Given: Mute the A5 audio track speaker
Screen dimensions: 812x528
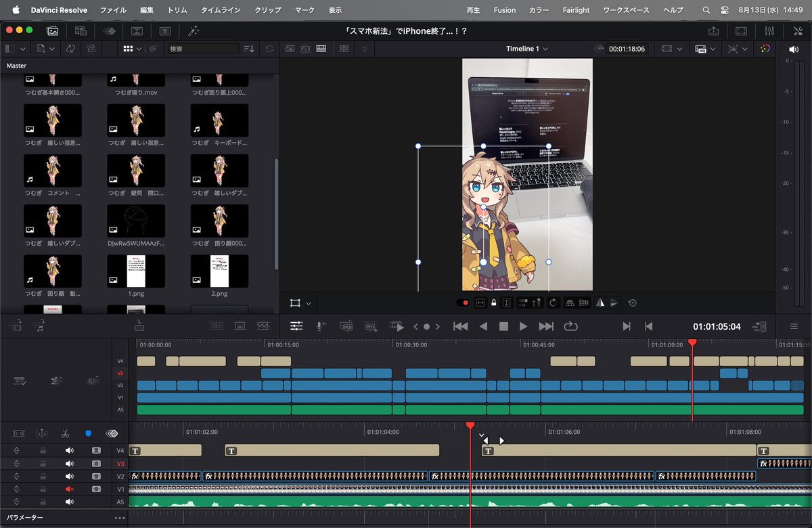Looking at the screenshot, I should tap(69, 502).
